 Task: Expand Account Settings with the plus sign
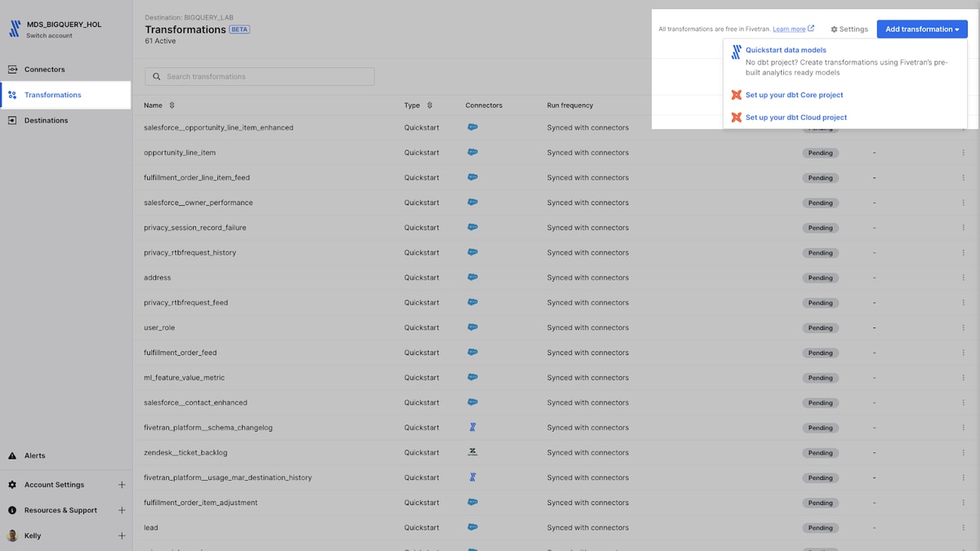click(122, 485)
